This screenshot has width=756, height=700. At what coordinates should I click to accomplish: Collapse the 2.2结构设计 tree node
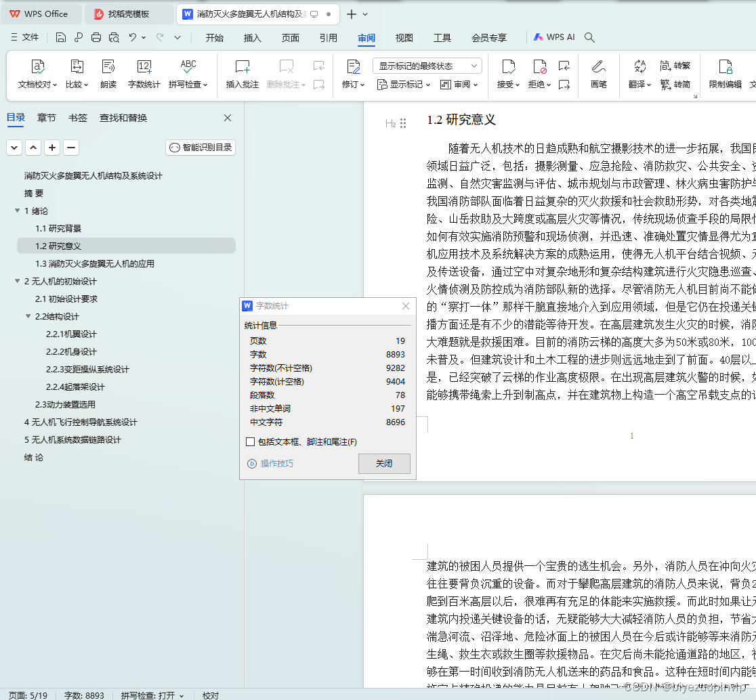(x=28, y=316)
